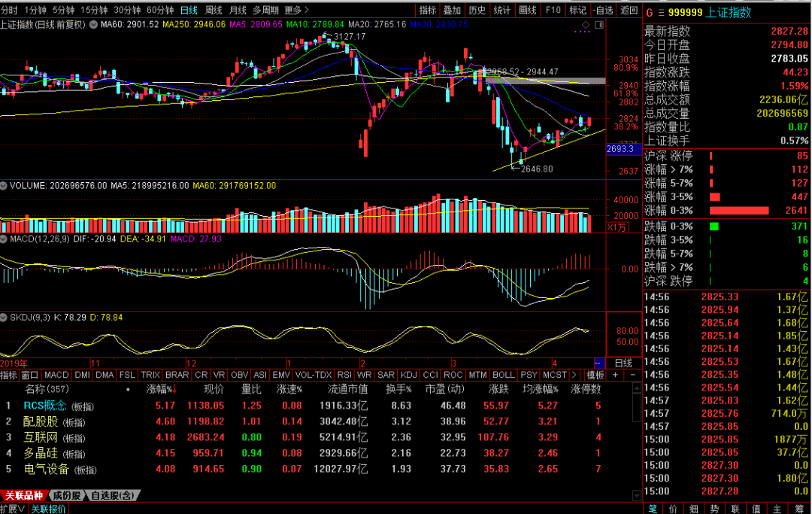Click the 指标 toolbar button at top
812x514 pixels.
coord(428,10)
